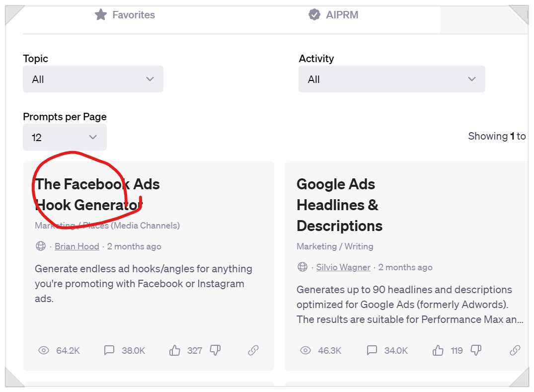Copy link icon on Google Ads card
Image resolution: width=534 pixels, height=392 pixels.
click(515, 350)
